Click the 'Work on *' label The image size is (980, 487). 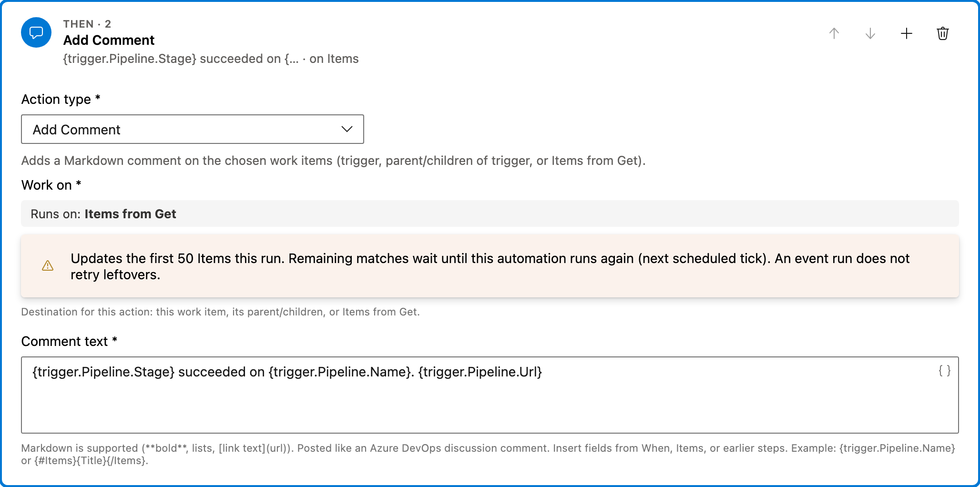[51, 185]
